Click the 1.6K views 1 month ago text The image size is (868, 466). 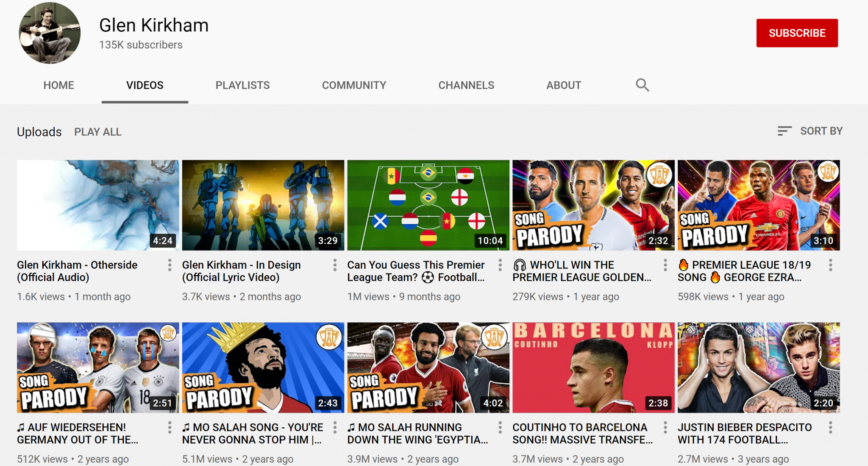point(74,297)
